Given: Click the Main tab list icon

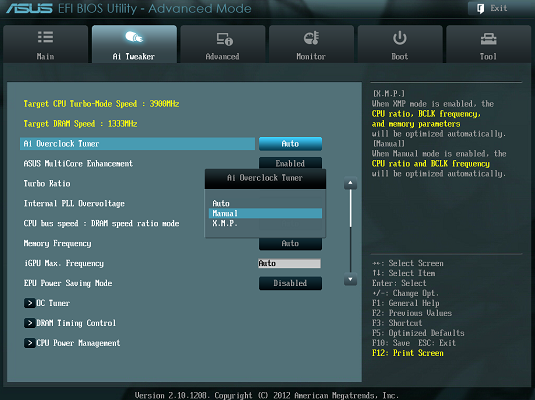Looking at the screenshot, I should point(45,37).
